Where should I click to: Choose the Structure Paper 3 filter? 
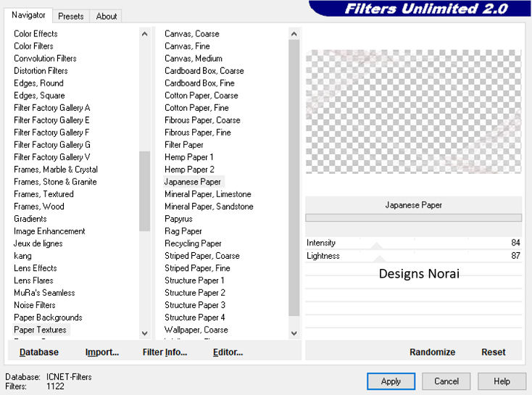195,305
